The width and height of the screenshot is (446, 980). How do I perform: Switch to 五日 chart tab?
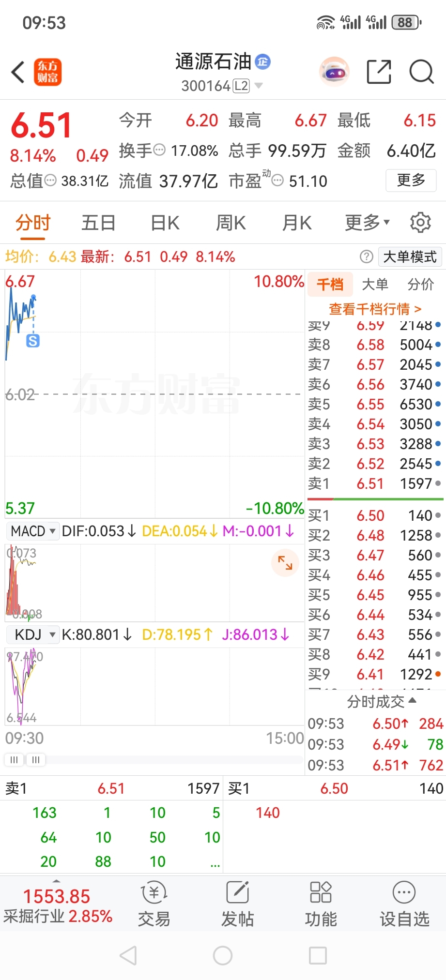(x=98, y=223)
